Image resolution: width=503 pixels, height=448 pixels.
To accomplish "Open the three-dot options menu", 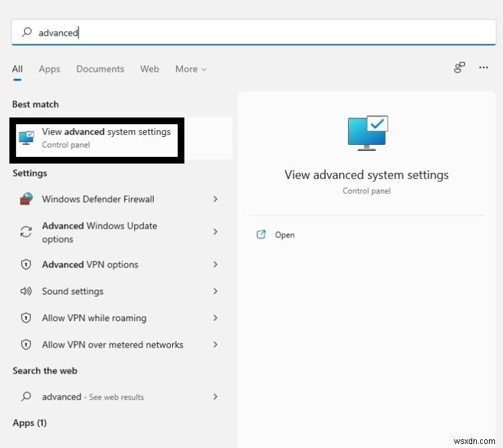I will point(484,67).
